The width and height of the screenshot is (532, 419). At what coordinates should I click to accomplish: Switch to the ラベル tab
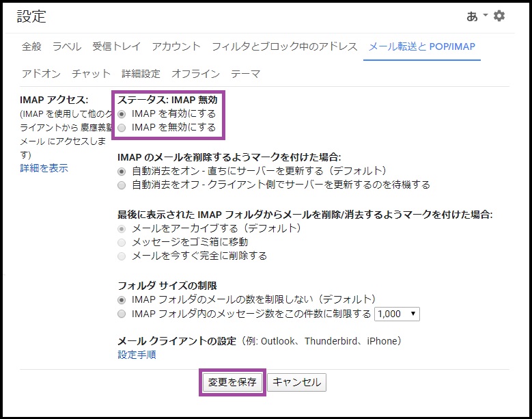67,46
